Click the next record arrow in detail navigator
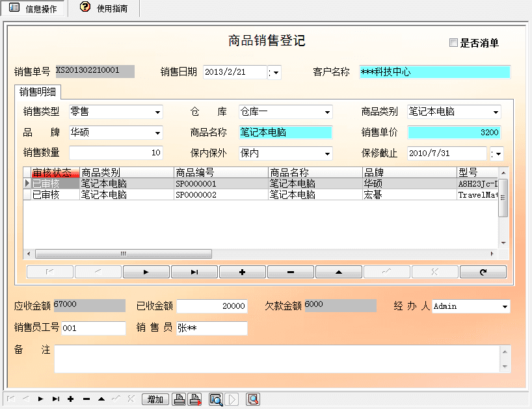The width and height of the screenshot is (532, 409). [x=146, y=272]
